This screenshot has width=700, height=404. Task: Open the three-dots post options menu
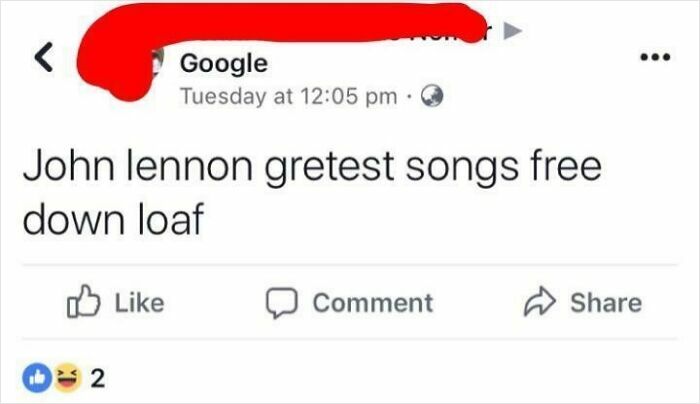tap(655, 57)
